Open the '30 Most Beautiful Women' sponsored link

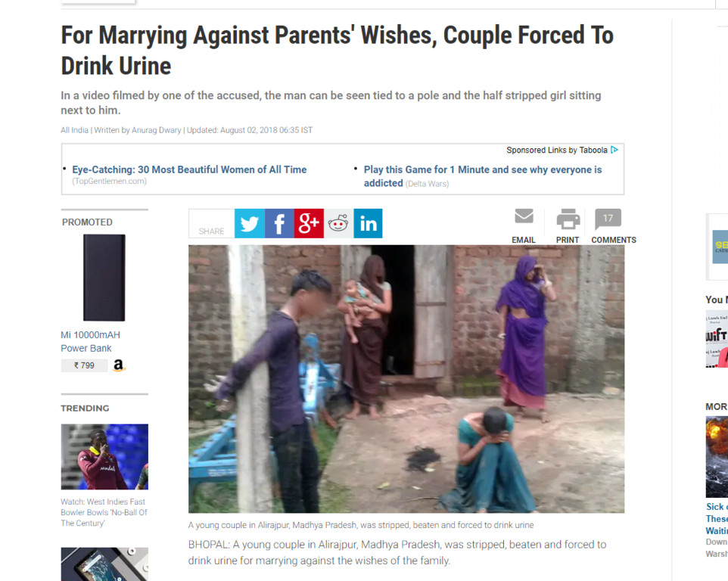[x=189, y=170]
